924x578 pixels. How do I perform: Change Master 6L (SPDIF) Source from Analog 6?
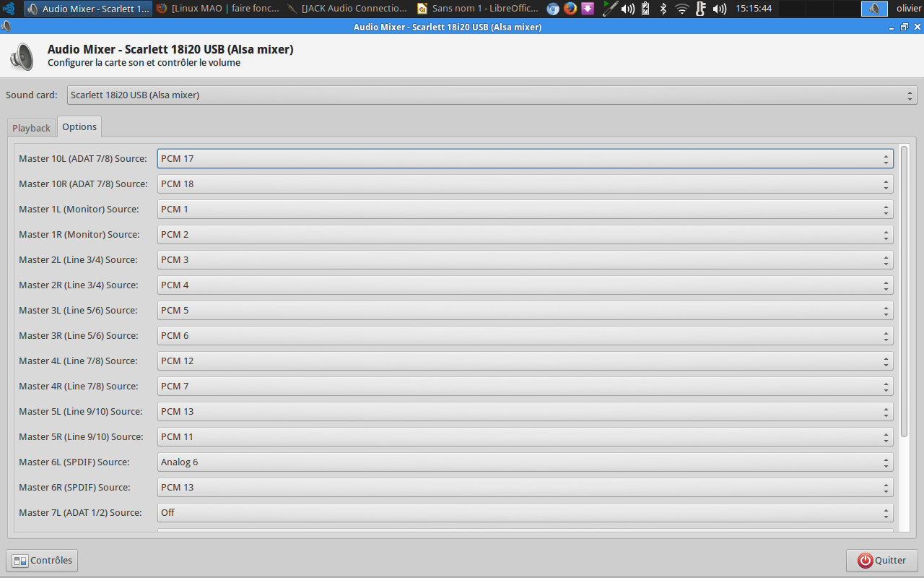tap(526, 462)
